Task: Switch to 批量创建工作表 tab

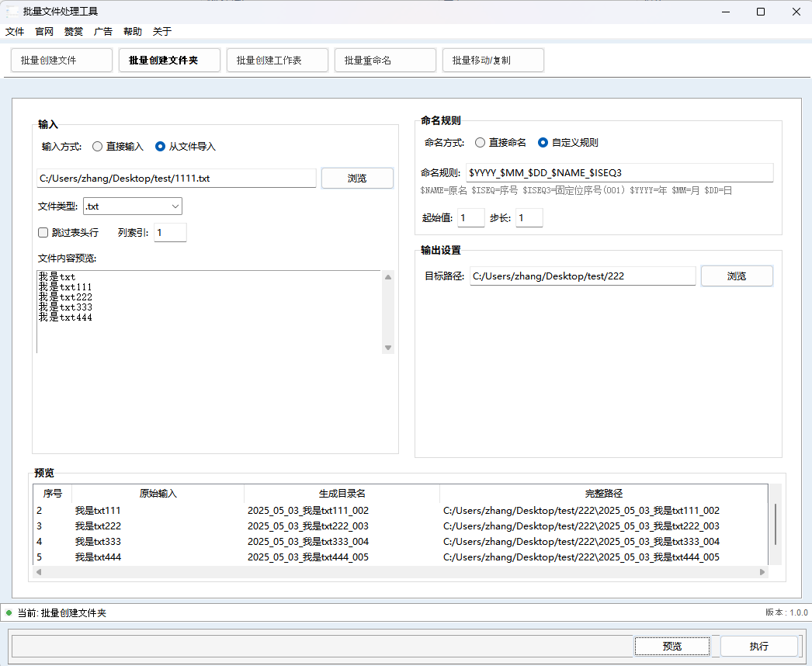Action: coord(277,61)
